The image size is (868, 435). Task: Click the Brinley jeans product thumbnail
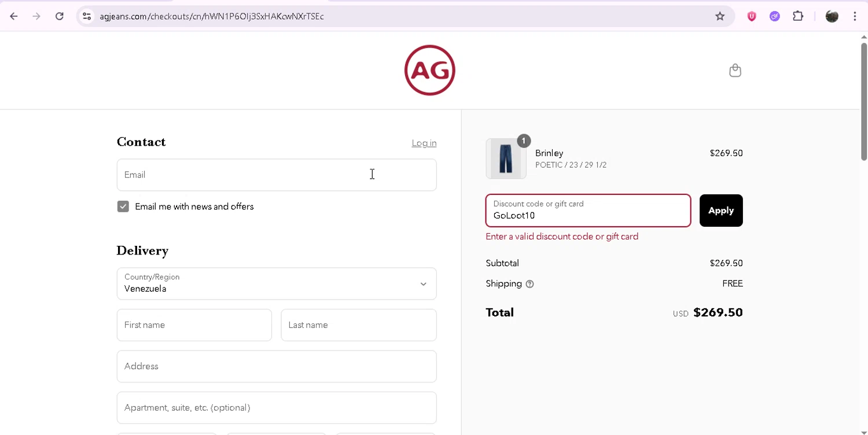(506, 158)
